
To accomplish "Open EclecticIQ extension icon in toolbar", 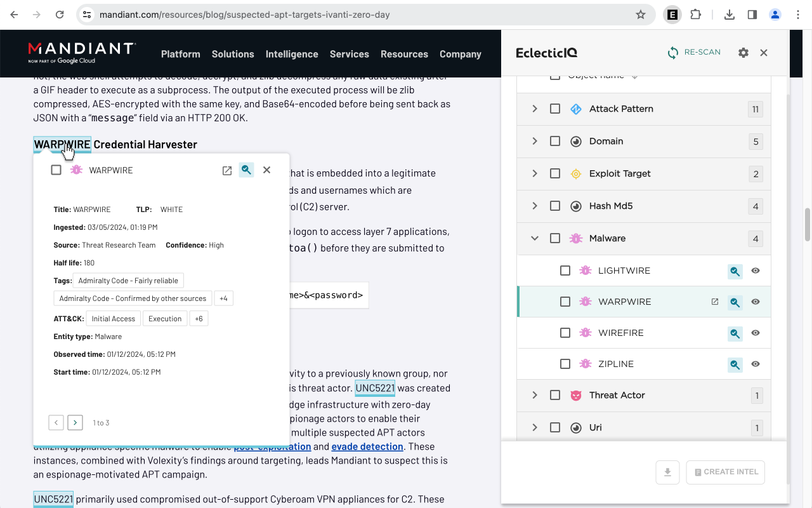I will [x=672, y=15].
